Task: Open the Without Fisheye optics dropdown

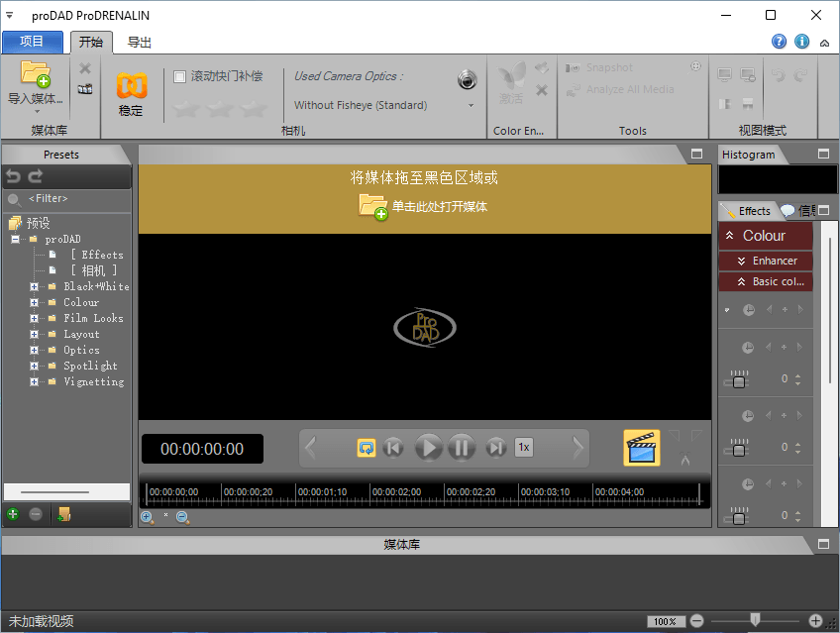Action: (x=383, y=105)
